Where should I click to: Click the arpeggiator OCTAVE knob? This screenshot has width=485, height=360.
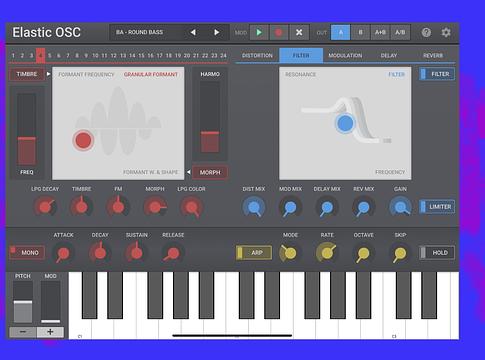[364, 253]
